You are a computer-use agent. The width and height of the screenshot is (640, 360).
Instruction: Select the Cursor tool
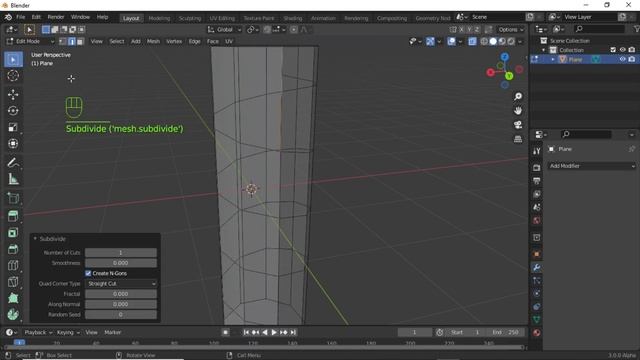click(13, 76)
